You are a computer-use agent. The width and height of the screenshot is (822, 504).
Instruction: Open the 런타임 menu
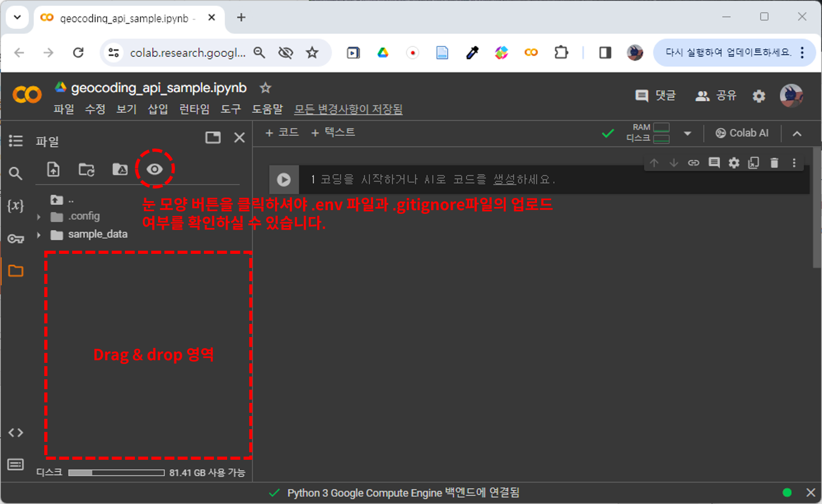[x=194, y=109]
